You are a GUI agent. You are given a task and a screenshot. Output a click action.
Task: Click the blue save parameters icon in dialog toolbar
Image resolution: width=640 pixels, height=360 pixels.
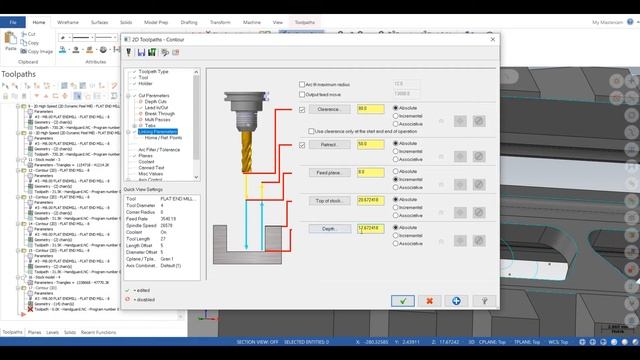[141, 52]
